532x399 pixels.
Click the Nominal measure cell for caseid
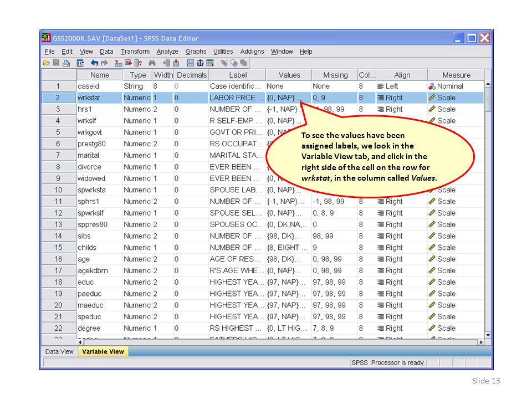pos(456,86)
